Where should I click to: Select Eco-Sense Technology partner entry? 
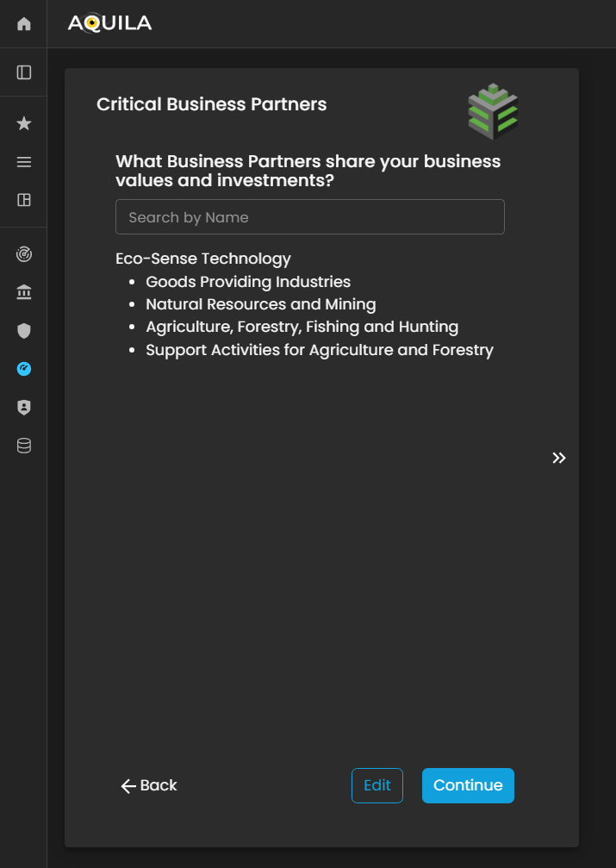point(203,259)
